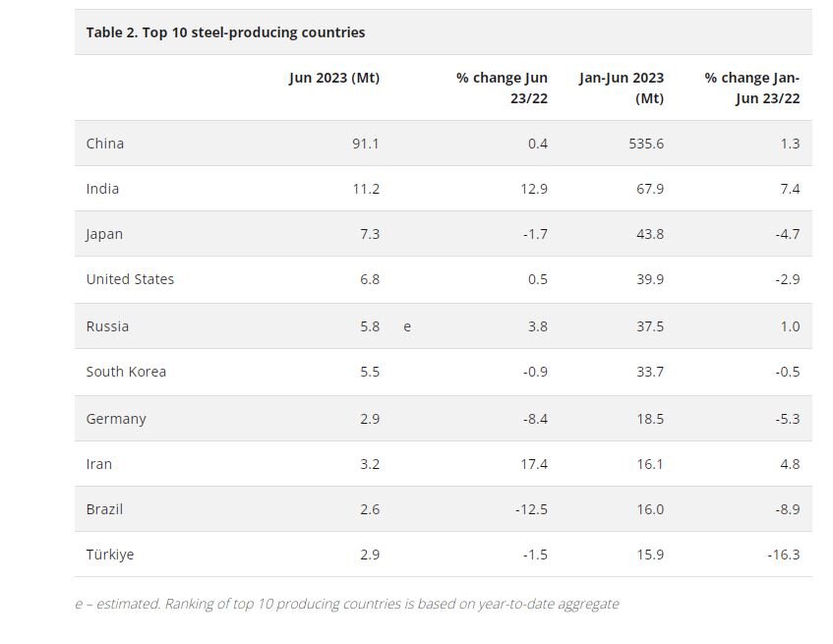Click the 'Jun 2023 (Mt)' column header
The image size is (833, 644).
(x=333, y=78)
